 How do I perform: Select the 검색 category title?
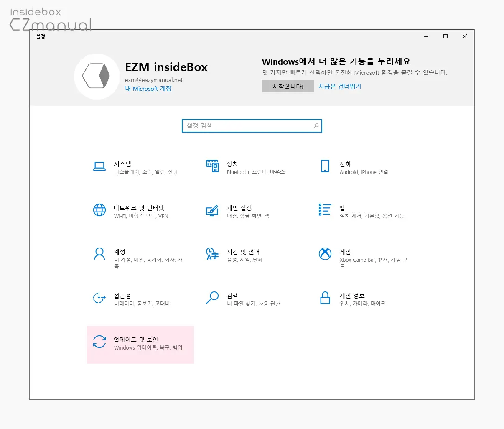(x=232, y=296)
